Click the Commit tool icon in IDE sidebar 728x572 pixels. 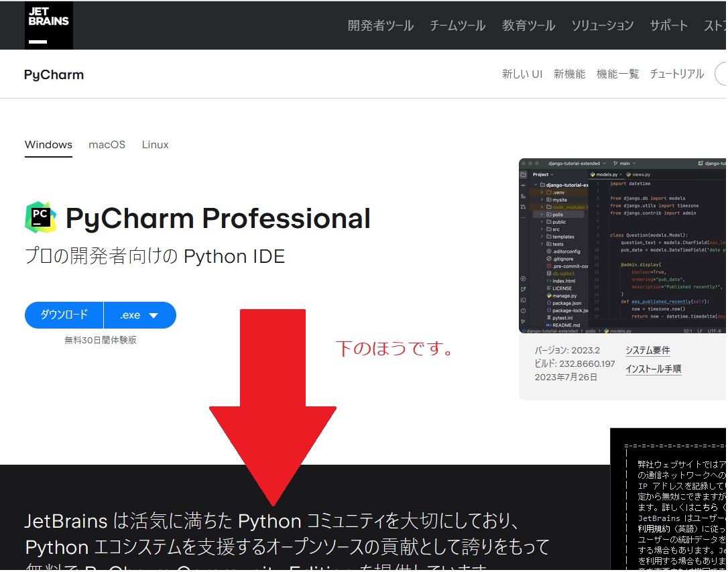coord(524,185)
